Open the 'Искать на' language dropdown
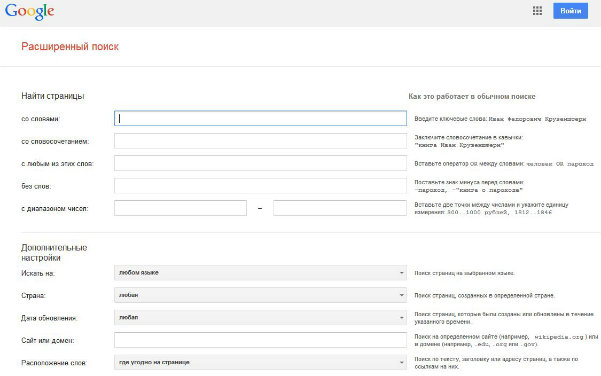This screenshot has height=376, width=601. (x=260, y=273)
